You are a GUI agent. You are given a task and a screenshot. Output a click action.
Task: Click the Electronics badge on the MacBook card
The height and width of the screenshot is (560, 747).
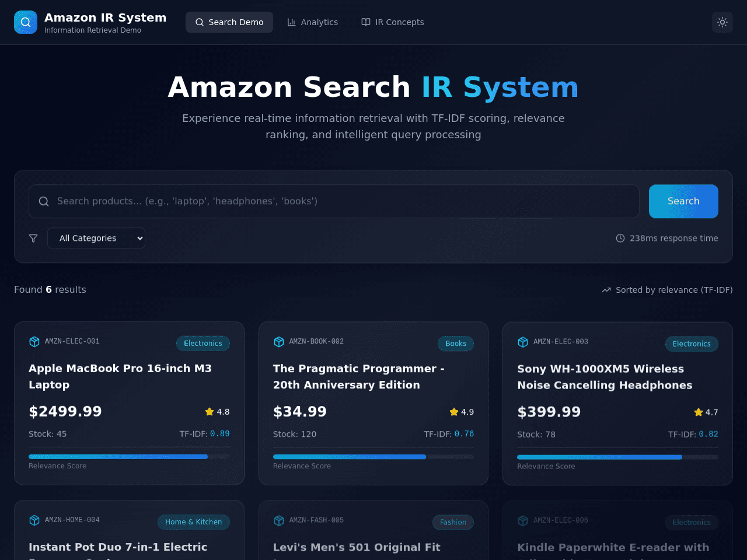(x=203, y=344)
